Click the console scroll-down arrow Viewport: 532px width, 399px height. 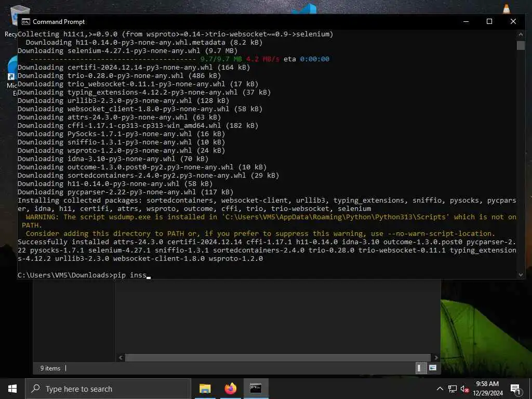click(x=521, y=275)
